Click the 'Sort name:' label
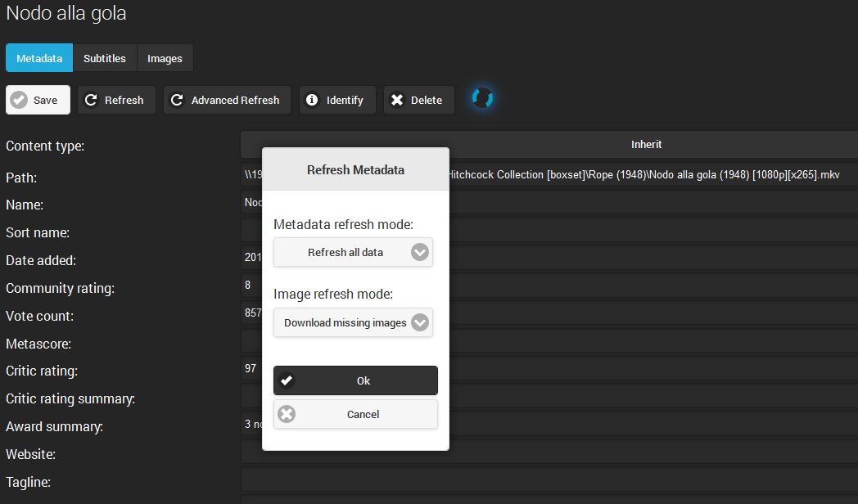This screenshot has width=858, height=504. click(x=38, y=233)
